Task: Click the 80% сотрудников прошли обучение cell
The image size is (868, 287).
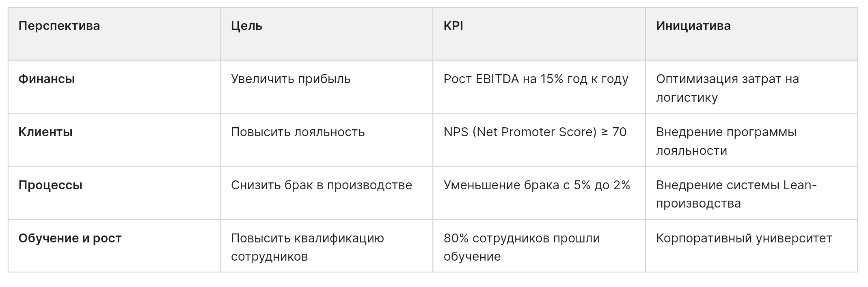Action: pos(539,246)
